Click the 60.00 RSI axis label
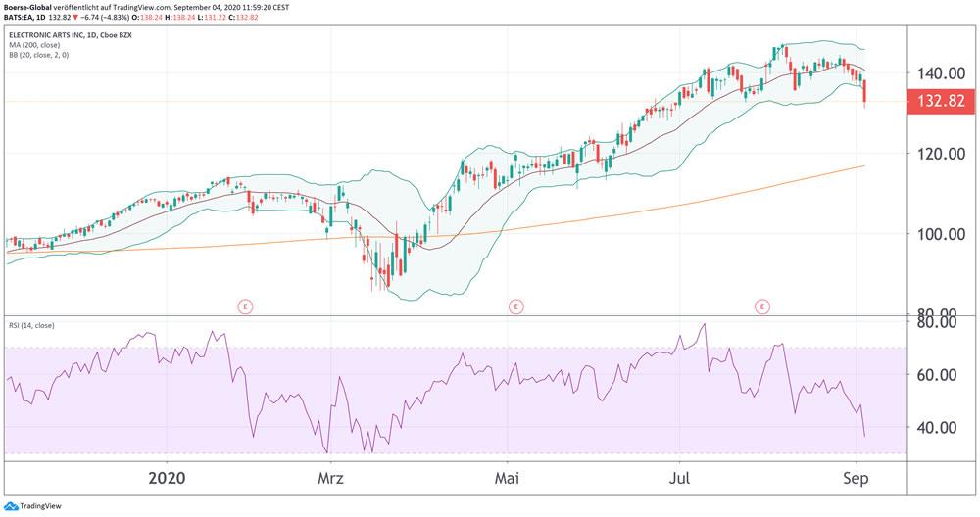This screenshot has width=980, height=517. tap(936, 375)
